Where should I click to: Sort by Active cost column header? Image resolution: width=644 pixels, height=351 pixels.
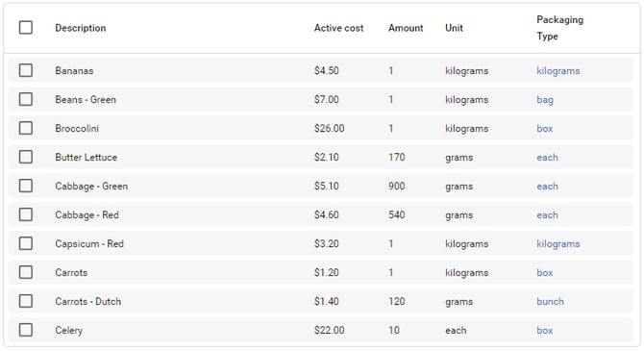[x=339, y=28]
